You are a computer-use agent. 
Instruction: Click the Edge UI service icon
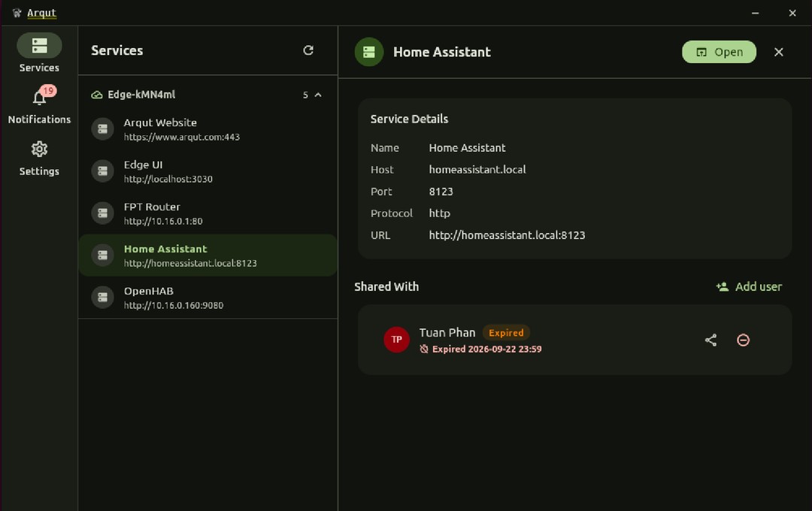(x=102, y=171)
